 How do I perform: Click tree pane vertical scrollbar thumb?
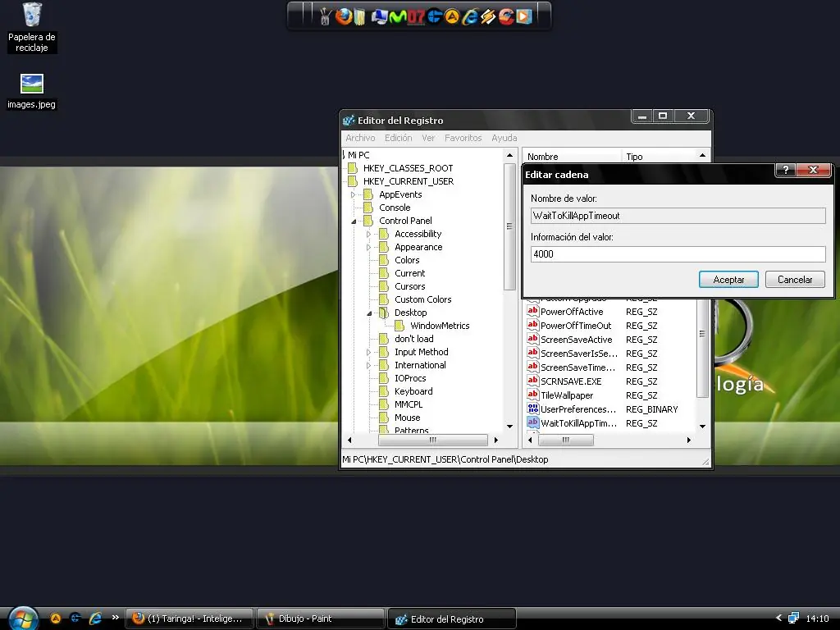point(509,226)
